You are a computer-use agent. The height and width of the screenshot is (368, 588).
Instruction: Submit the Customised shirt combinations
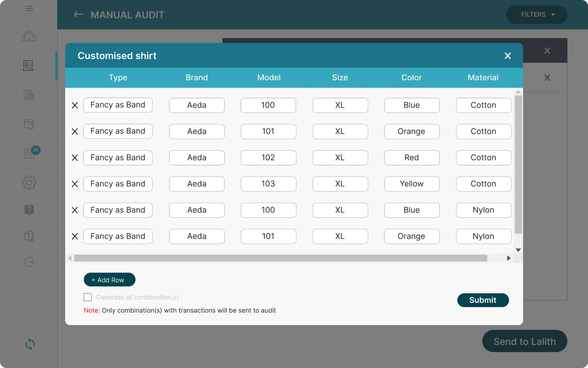(483, 300)
